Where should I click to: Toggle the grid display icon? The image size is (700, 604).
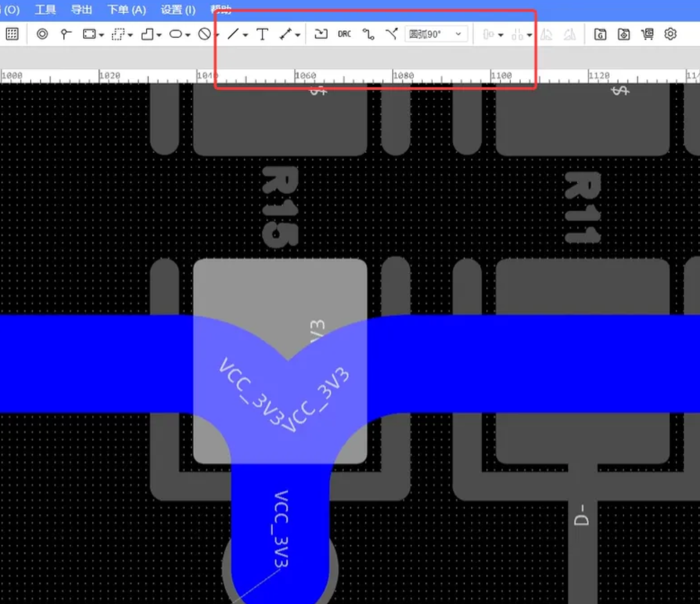click(12, 34)
